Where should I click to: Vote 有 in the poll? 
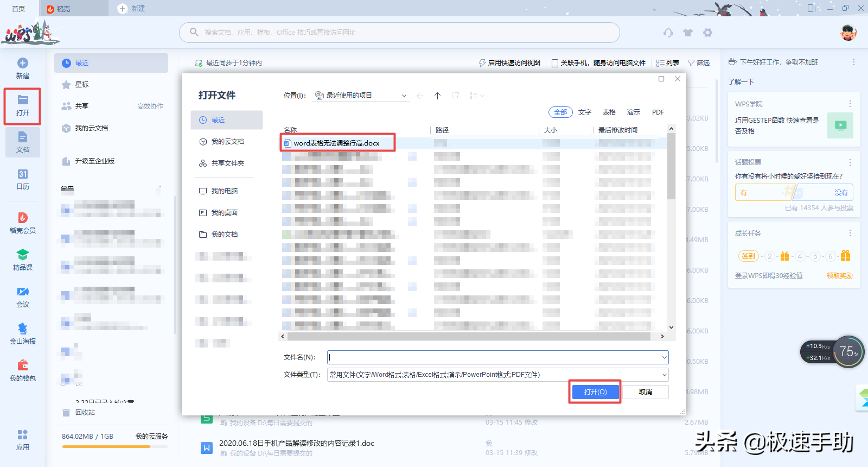744,193
